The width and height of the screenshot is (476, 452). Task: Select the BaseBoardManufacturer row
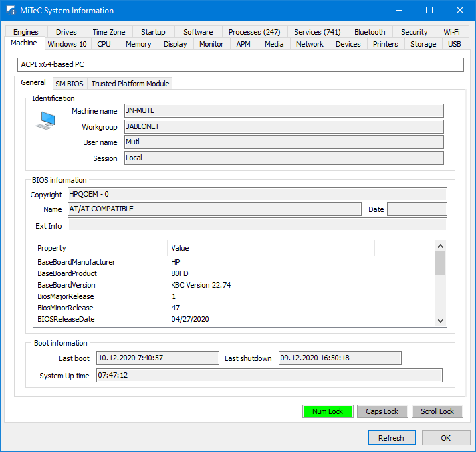click(76, 262)
